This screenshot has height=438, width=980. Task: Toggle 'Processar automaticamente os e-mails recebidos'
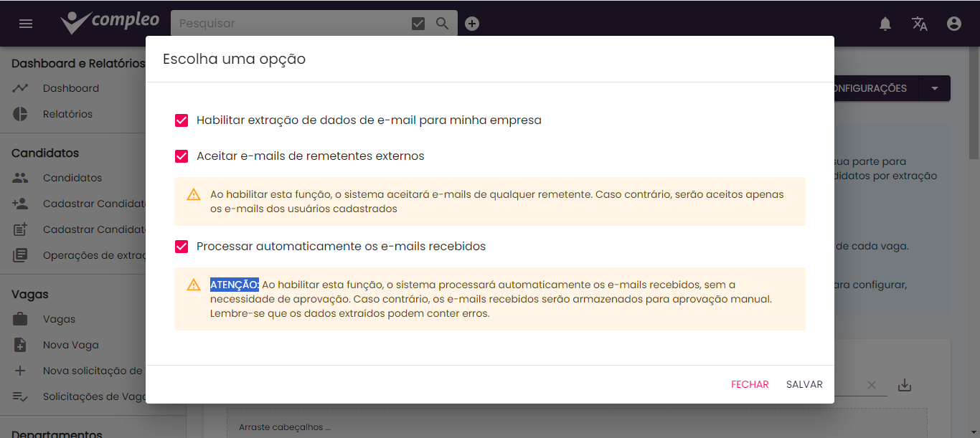(x=182, y=245)
